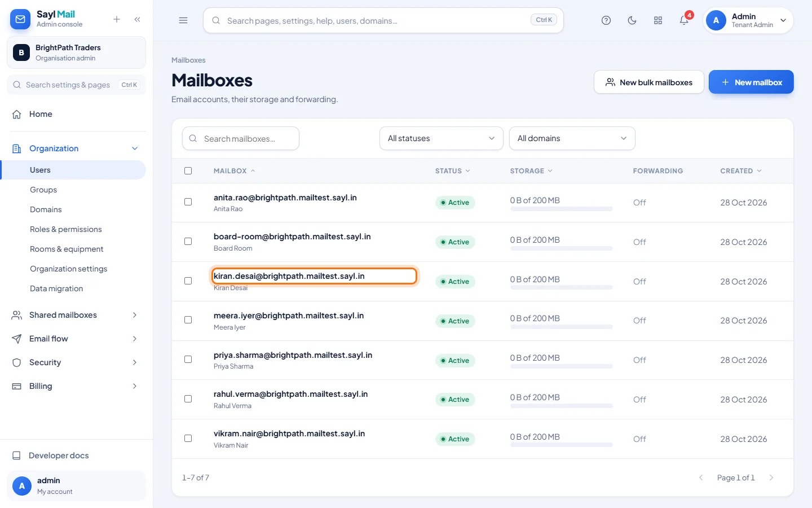The height and width of the screenshot is (508, 812).
Task: Open the Admin Tenant Admin account menu
Action: 748,20
